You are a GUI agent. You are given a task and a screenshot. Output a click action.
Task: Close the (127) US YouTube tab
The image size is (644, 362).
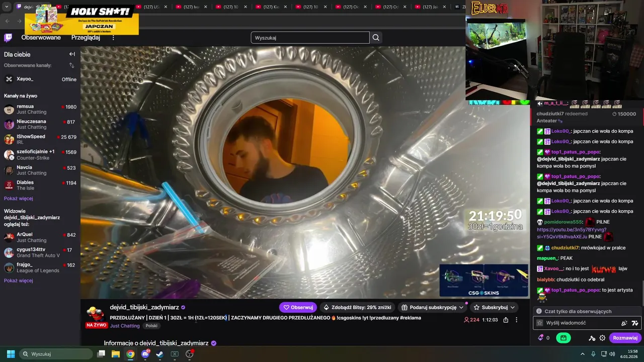(x=166, y=7)
